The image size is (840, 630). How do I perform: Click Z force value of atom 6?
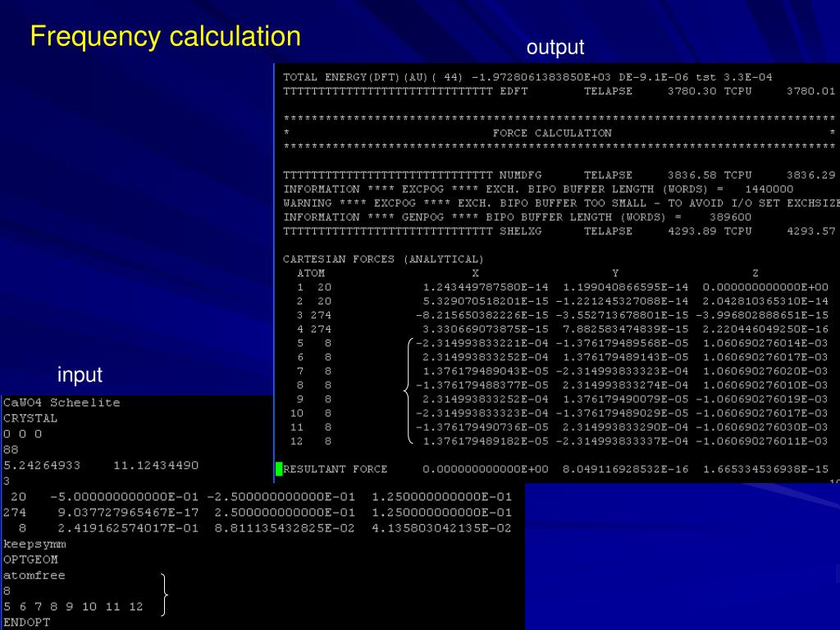(x=765, y=358)
